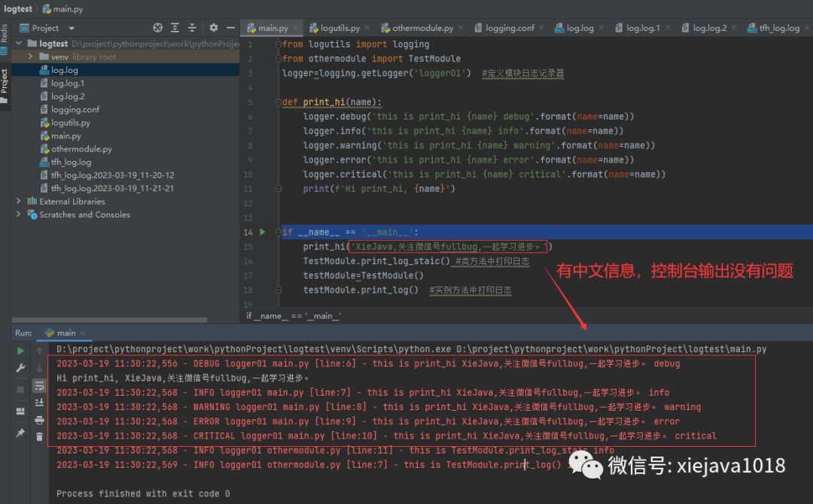
Task: Open run configuration wrench icon
Action: tap(20, 369)
